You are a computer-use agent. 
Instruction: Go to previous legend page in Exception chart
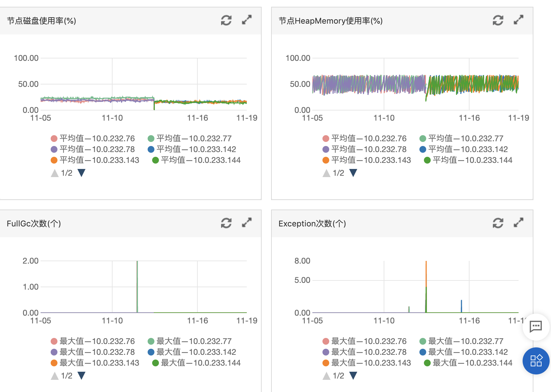tap(327, 376)
